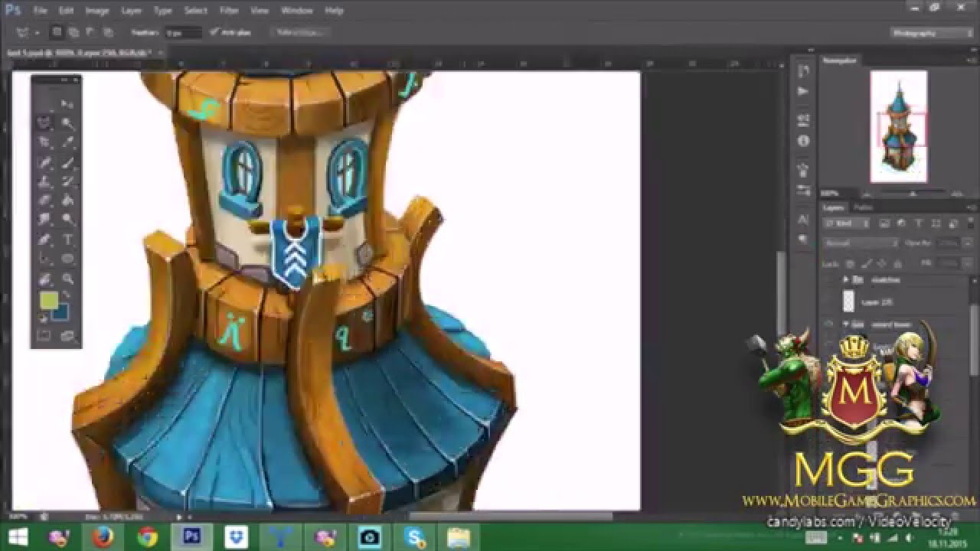Select the Hand tool
This screenshot has height=551, width=980.
(44, 279)
